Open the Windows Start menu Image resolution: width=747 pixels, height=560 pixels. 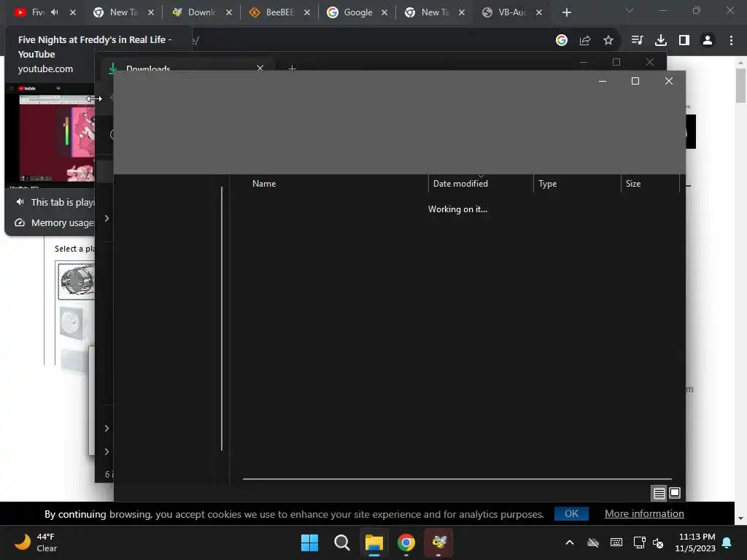pos(309,542)
